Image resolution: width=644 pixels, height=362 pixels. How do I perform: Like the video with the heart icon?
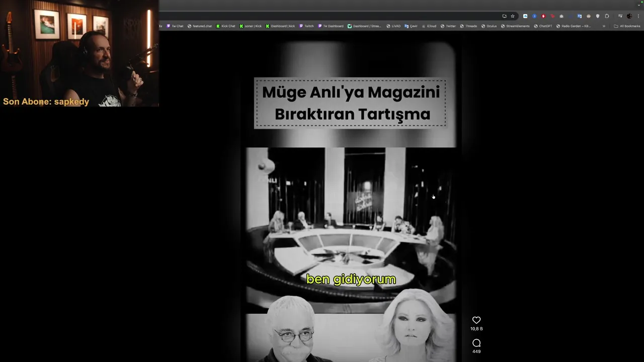476,320
